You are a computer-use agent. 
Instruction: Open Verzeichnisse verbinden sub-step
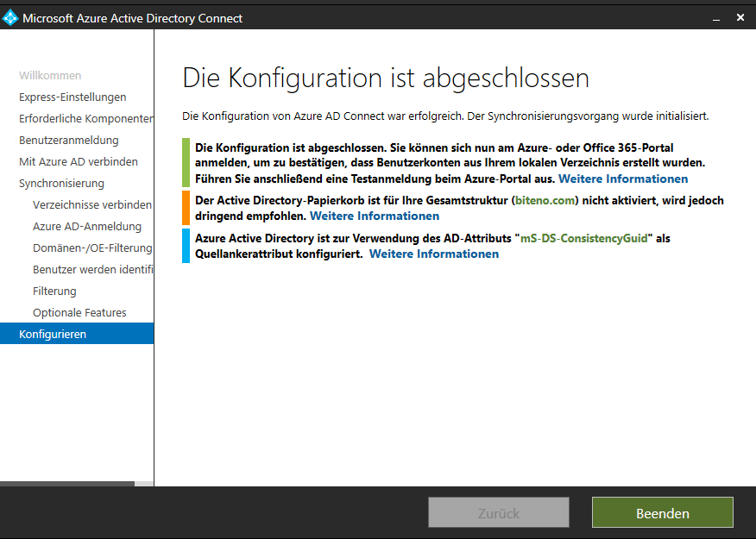click(92, 204)
